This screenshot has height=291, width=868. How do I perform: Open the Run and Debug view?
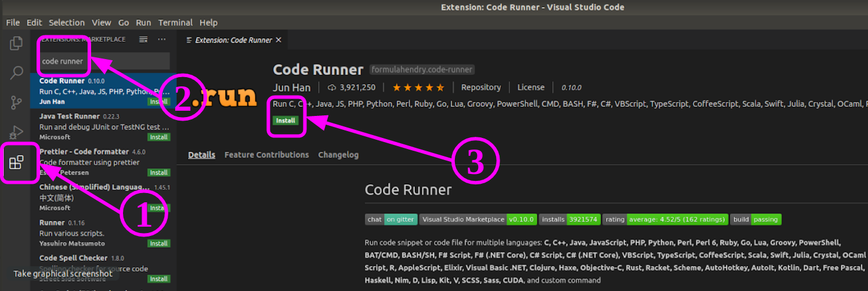coord(16,133)
